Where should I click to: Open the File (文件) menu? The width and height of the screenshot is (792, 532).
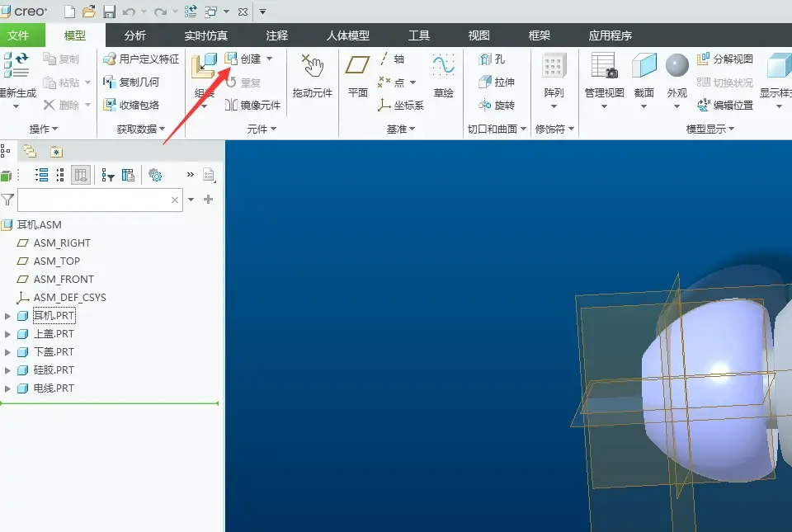pos(19,35)
